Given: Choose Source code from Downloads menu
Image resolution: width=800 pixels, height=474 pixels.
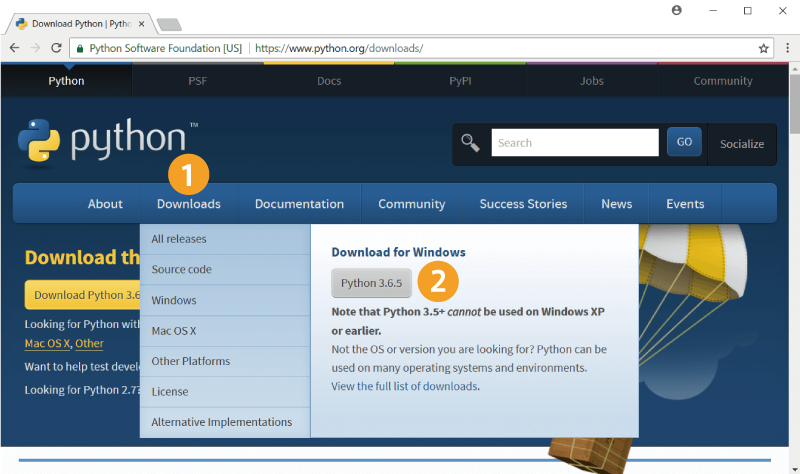Looking at the screenshot, I should pos(225,269).
